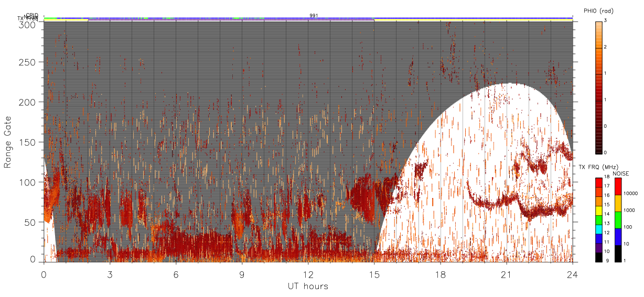Click tick label 200 on Range Gate axis

(27, 102)
